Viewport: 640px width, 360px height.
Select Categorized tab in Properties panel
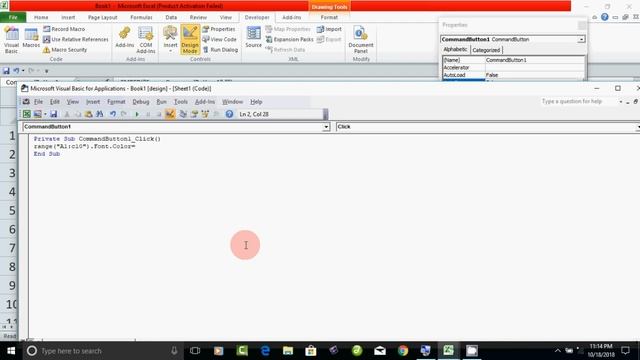(486, 50)
